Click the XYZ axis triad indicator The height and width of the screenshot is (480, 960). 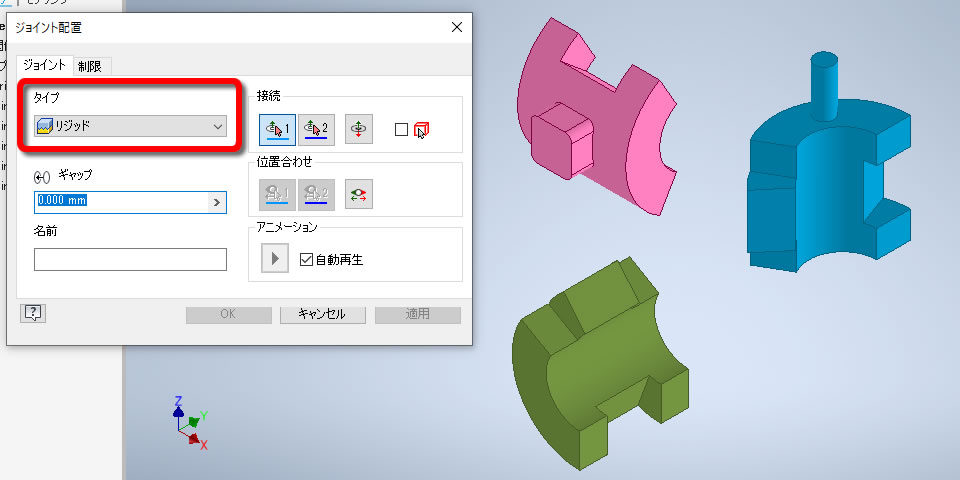pyautogui.click(x=190, y=424)
